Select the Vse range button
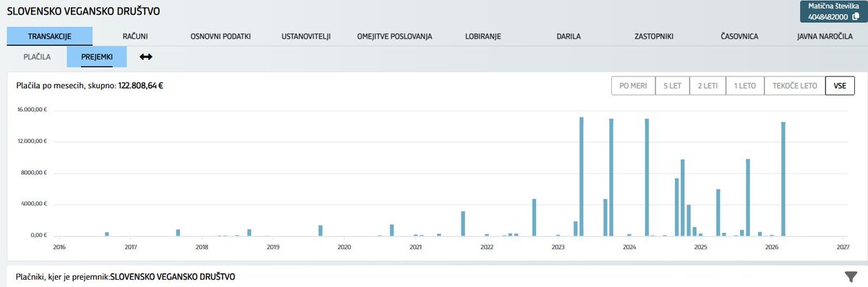This screenshot has width=868, height=287. click(840, 85)
